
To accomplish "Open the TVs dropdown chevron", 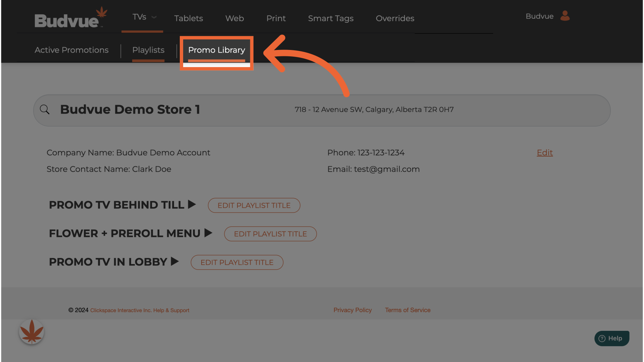I will pos(154,17).
